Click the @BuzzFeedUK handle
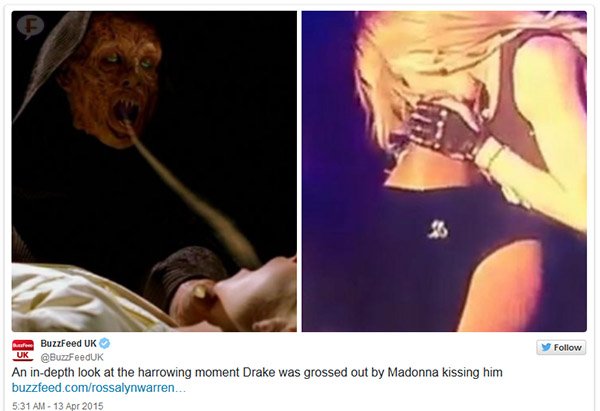The width and height of the screenshot is (600, 411). [x=72, y=357]
